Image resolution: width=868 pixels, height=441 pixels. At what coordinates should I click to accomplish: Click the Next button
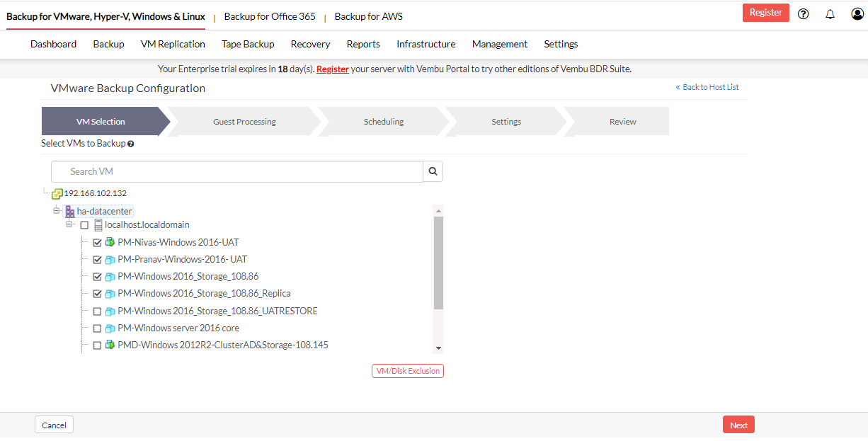[x=738, y=425]
